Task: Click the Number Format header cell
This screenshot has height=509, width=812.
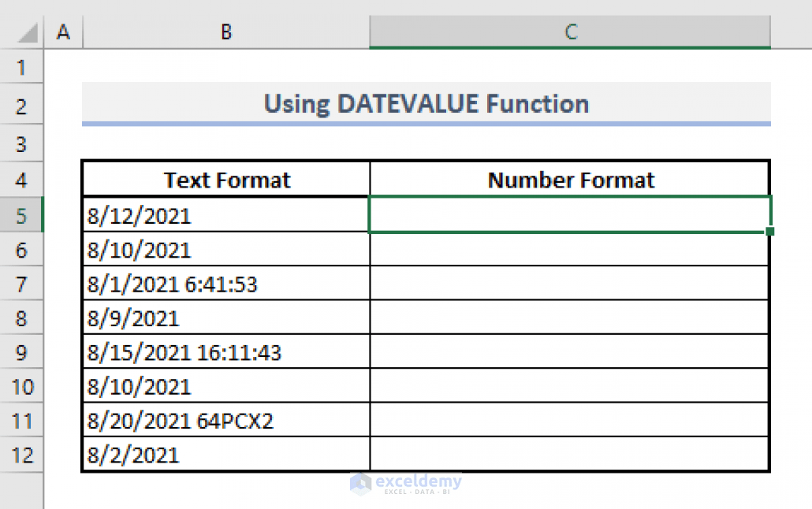Action: (x=570, y=179)
